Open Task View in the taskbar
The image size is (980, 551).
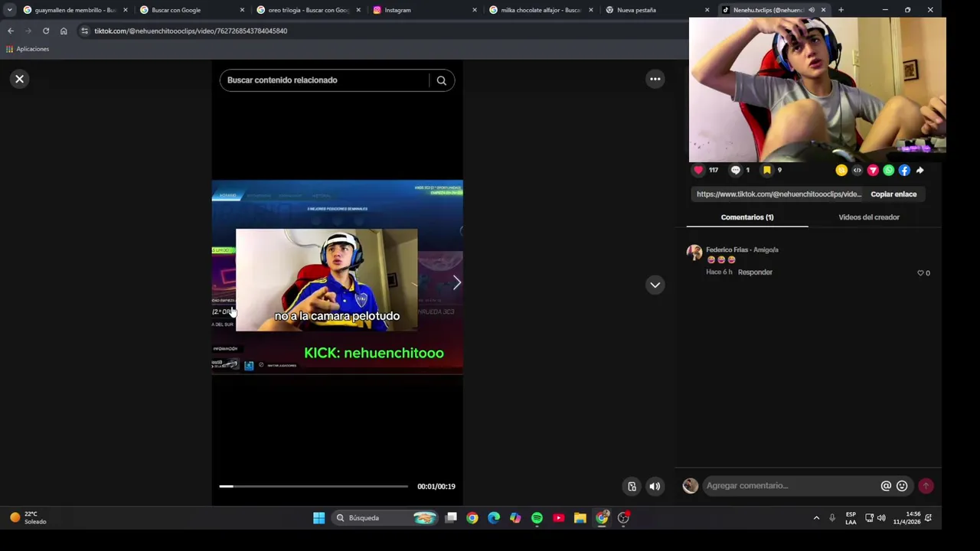pos(451,518)
